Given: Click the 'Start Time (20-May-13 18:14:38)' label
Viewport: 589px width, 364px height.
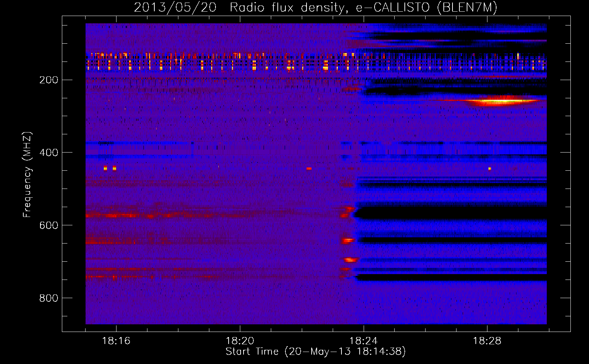Looking at the screenshot, I should [316, 352].
